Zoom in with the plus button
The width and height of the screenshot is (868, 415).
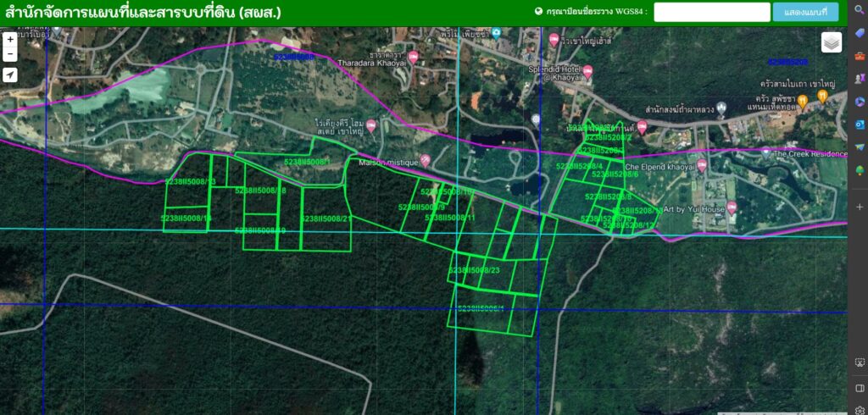click(x=9, y=39)
